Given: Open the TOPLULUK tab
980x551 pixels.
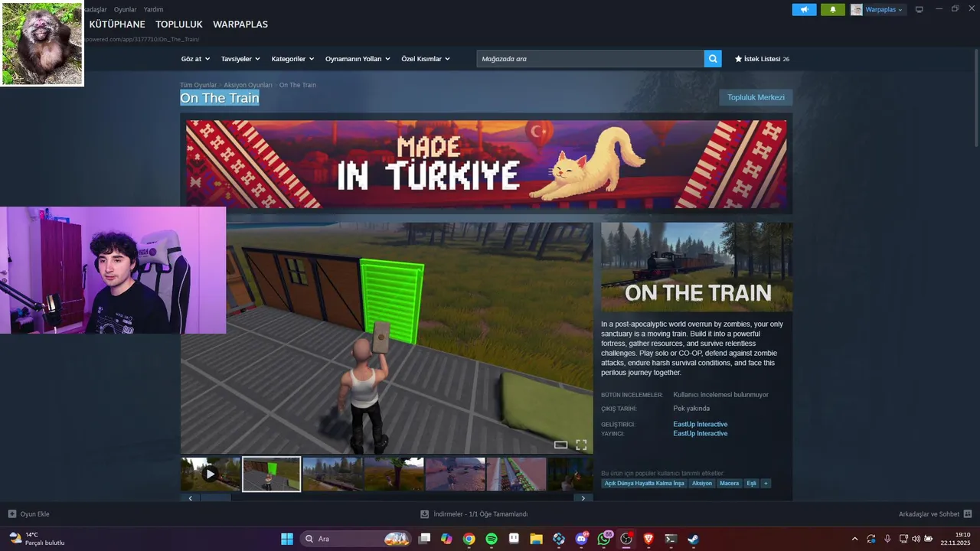Looking at the screenshot, I should [179, 24].
